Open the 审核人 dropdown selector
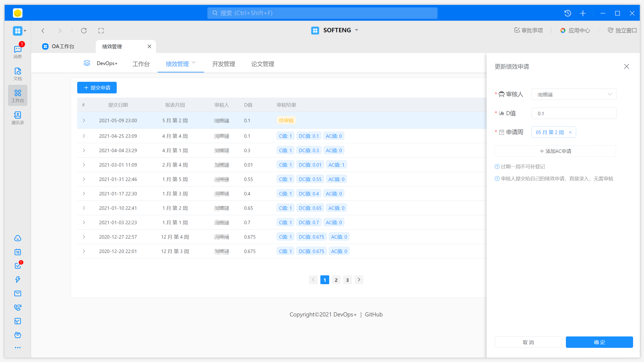This screenshot has height=362, width=644. coord(574,94)
